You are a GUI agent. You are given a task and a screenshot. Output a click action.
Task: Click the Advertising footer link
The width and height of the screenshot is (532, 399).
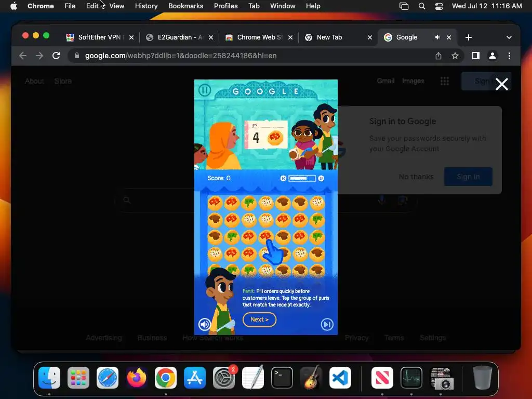point(104,338)
